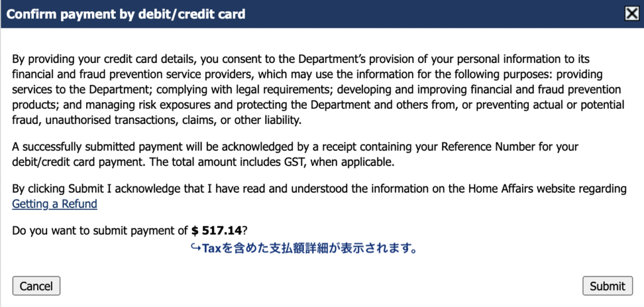Click the 'Do you want to submit payment' question
Screen dimensions: 644x307
99,230
